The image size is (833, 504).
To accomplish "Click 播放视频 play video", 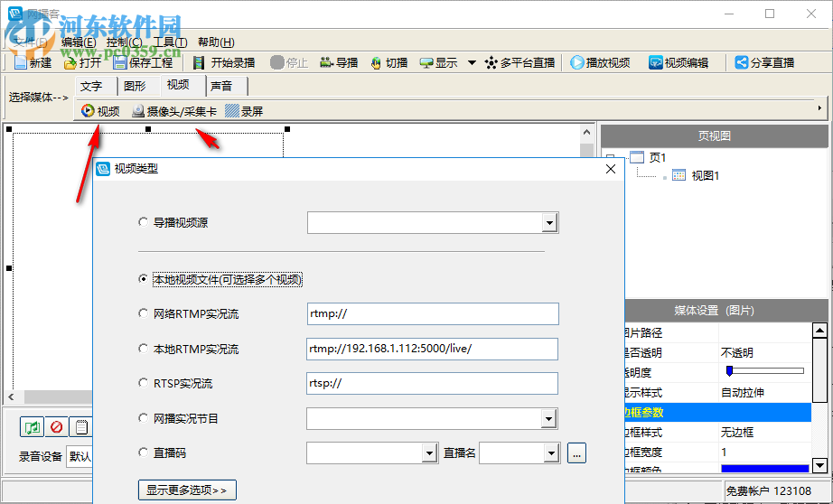I will click(x=600, y=62).
